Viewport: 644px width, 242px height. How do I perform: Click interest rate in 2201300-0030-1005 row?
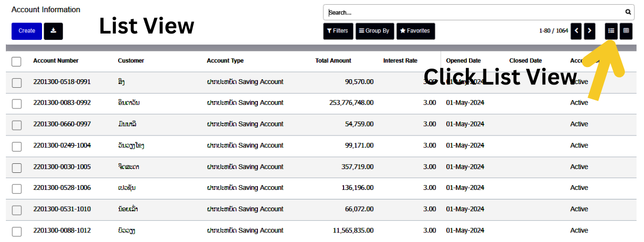tap(430, 166)
